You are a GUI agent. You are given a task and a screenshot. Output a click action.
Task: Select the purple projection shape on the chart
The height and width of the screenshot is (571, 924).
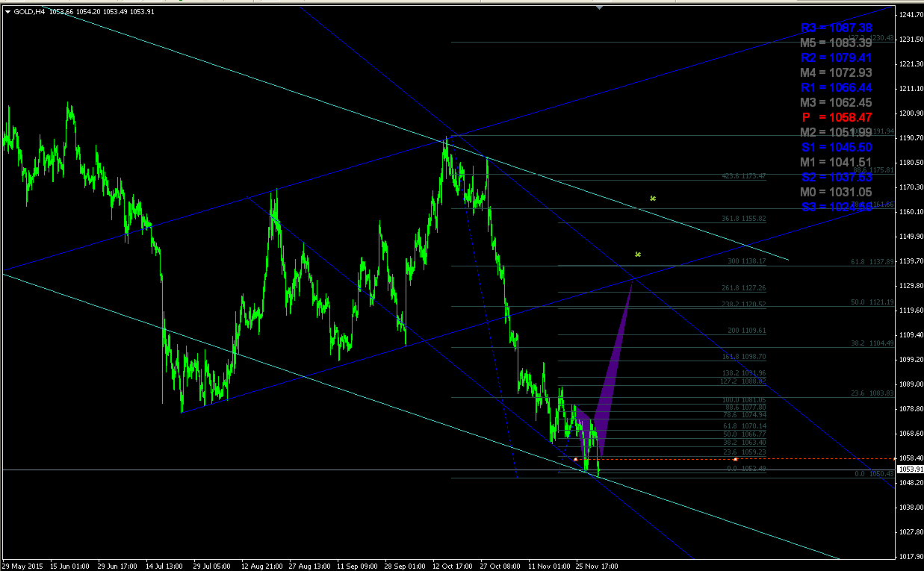(x=610, y=373)
